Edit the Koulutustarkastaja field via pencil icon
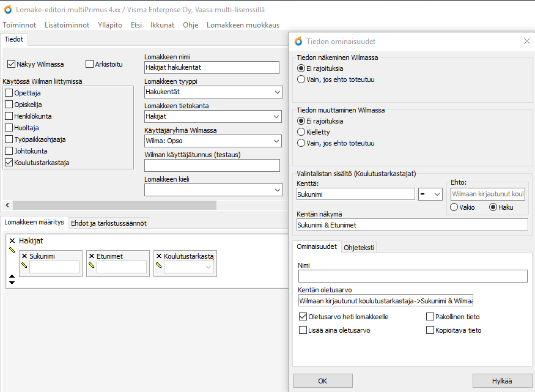 coord(159,266)
